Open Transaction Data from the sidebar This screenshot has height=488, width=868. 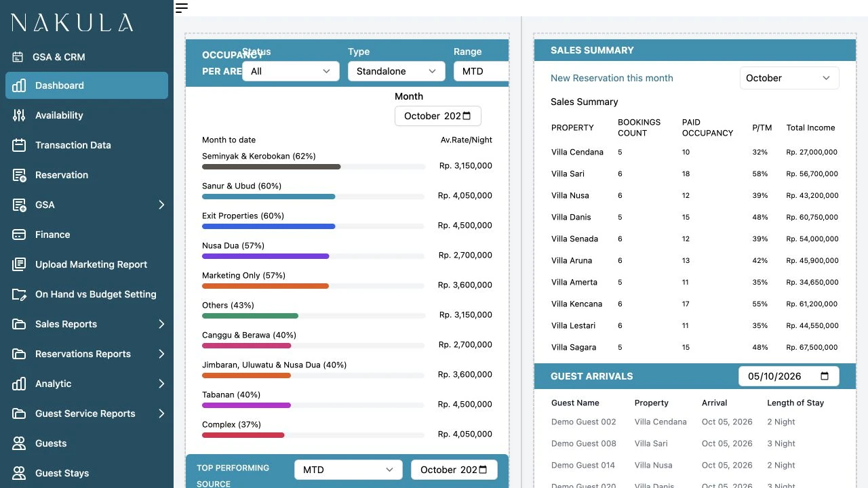tap(87, 145)
